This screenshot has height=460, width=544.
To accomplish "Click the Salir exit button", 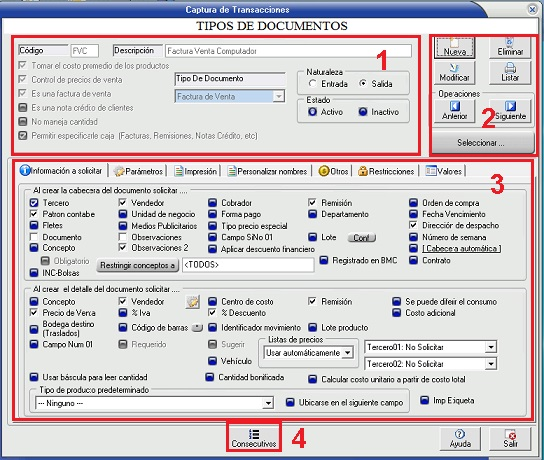I will (510, 438).
